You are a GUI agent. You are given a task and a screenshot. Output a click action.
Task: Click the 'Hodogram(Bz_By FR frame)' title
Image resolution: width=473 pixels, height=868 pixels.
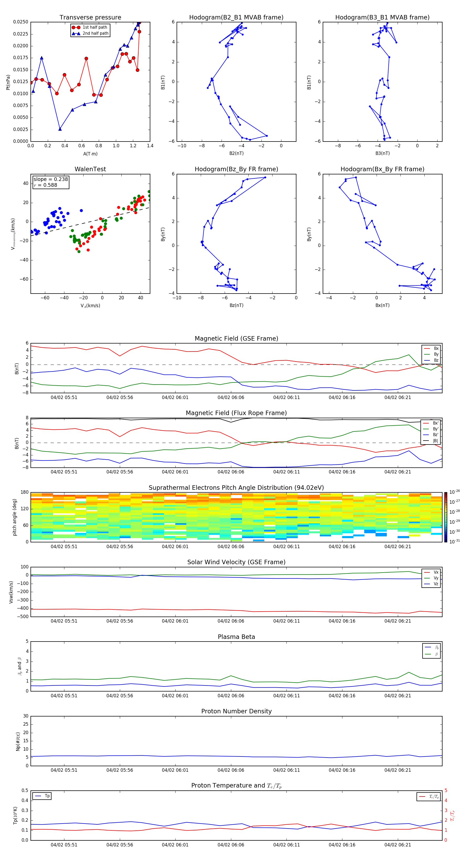pyautogui.click(x=236, y=169)
